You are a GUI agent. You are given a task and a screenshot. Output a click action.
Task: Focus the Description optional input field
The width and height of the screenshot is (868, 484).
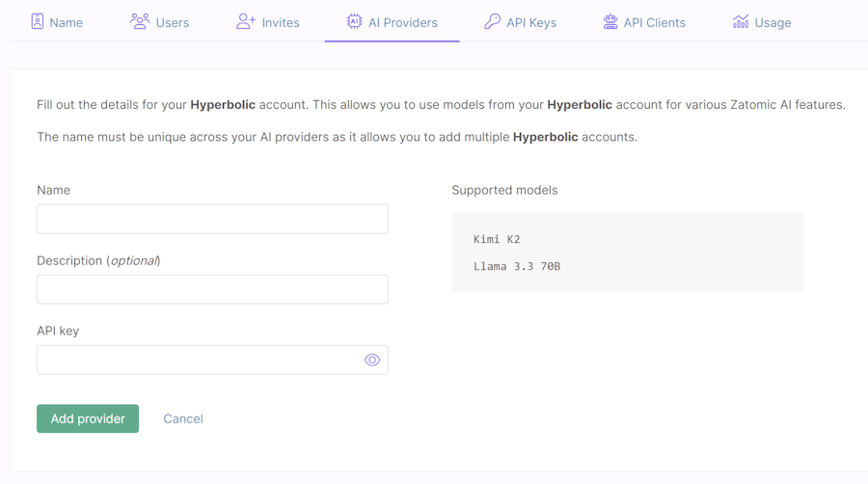tap(212, 289)
